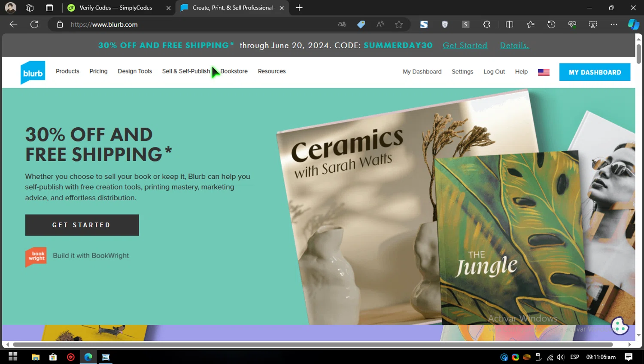Click the taskbar clock 09:11:05am

(601, 357)
